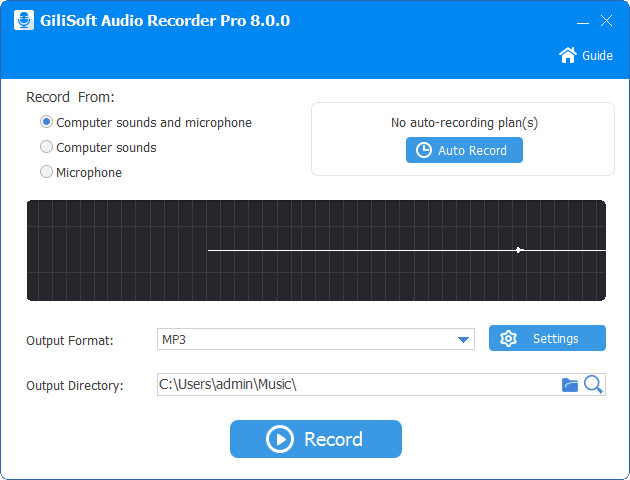This screenshot has width=630, height=480.
Task: Open the output directory via magnifier icon
Action: [593, 384]
